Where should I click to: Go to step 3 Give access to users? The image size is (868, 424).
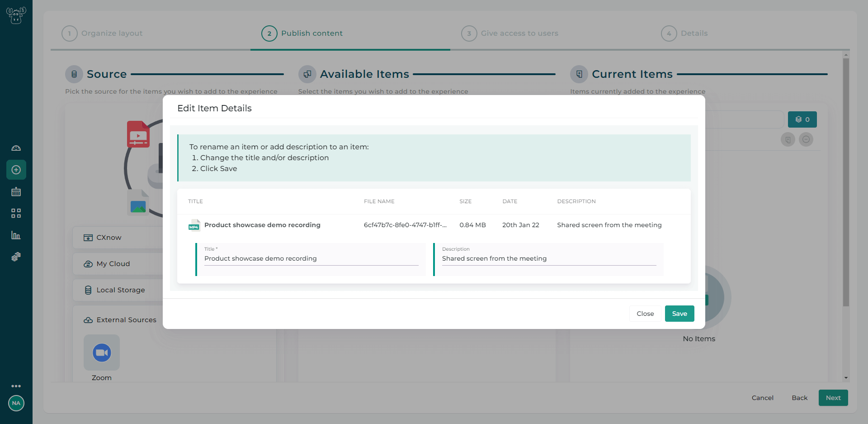(x=509, y=33)
